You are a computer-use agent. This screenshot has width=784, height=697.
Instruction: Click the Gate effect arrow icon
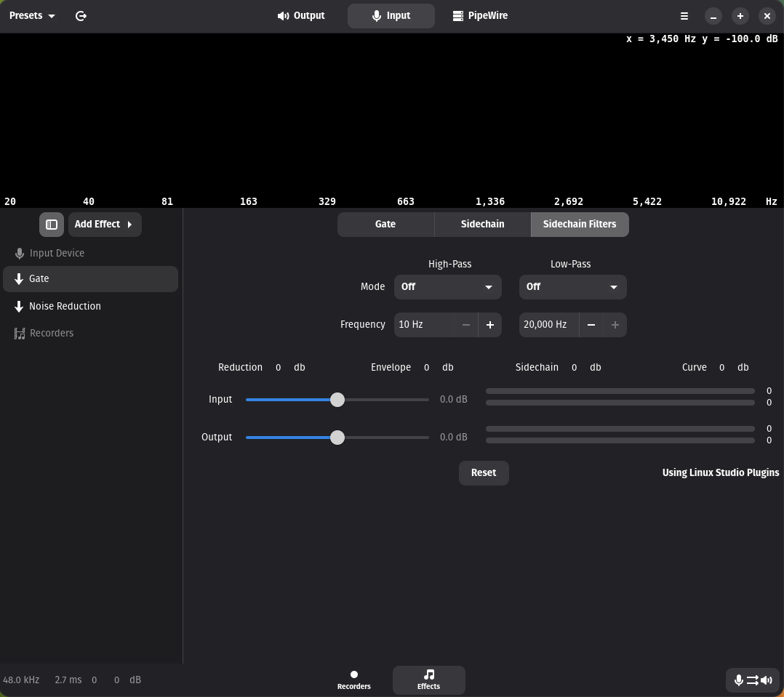click(19, 279)
